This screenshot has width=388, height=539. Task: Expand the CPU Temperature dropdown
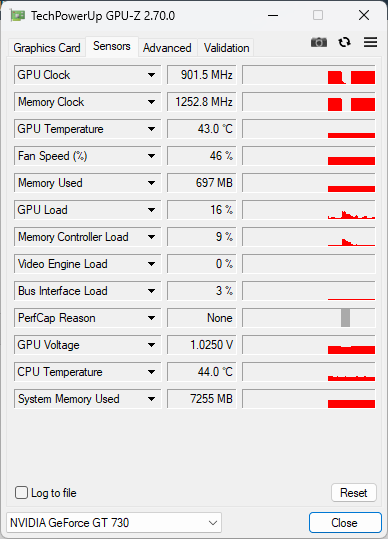click(152, 372)
